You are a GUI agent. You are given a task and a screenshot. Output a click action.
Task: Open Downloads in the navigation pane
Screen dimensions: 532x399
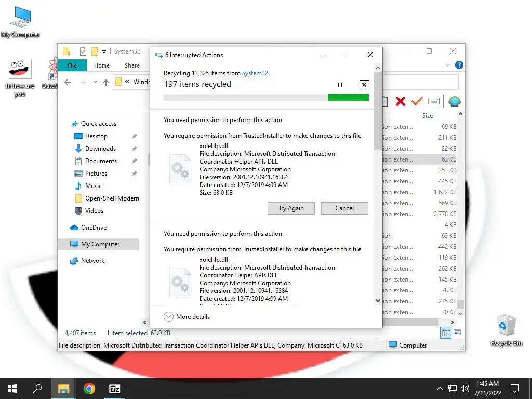pyautogui.click(x=100, y=149)
